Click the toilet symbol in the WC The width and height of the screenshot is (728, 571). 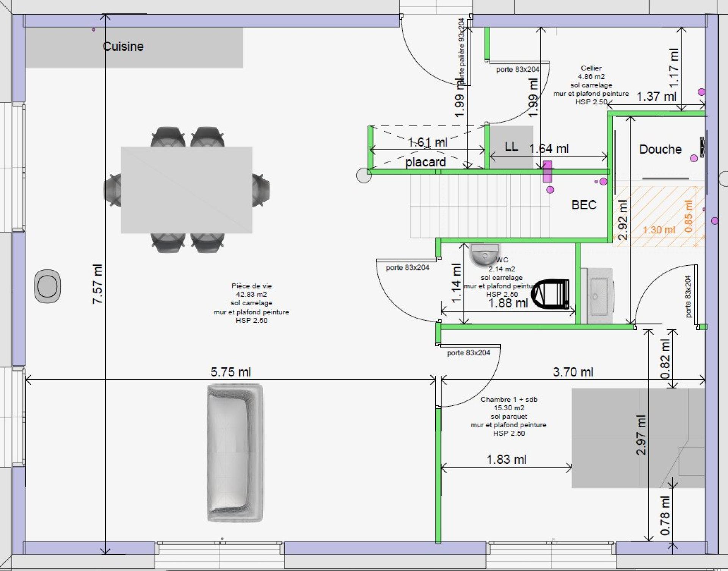pos(551,294)
